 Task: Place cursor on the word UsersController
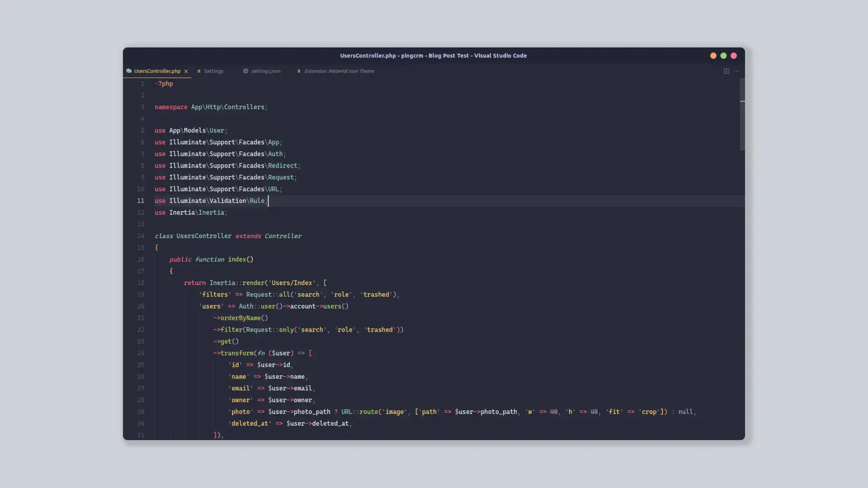tap(203, 236)
